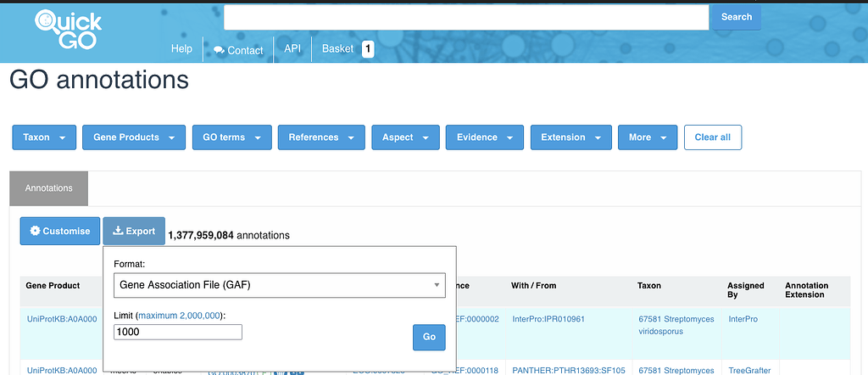Click the speech bubble icon beside Contact

click(x=220, y=50)
